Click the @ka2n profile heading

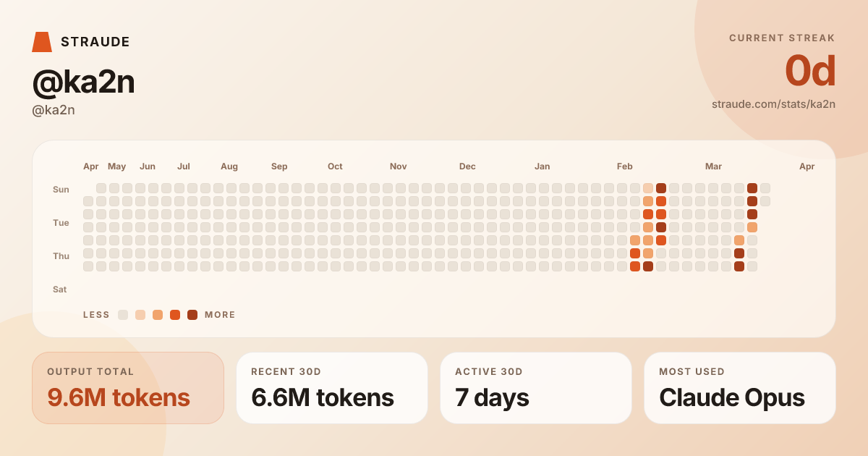coord(83,83)
